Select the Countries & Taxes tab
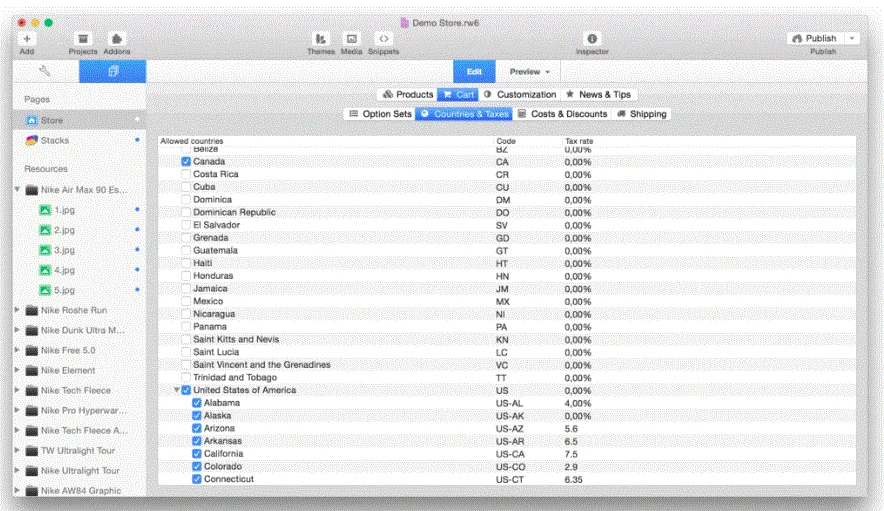The image size is (884, 511). tap(464, 114)
